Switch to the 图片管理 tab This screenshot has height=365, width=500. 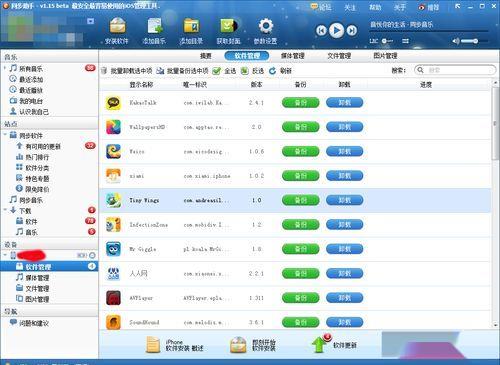pyautogui.click(x=385, y=56)
